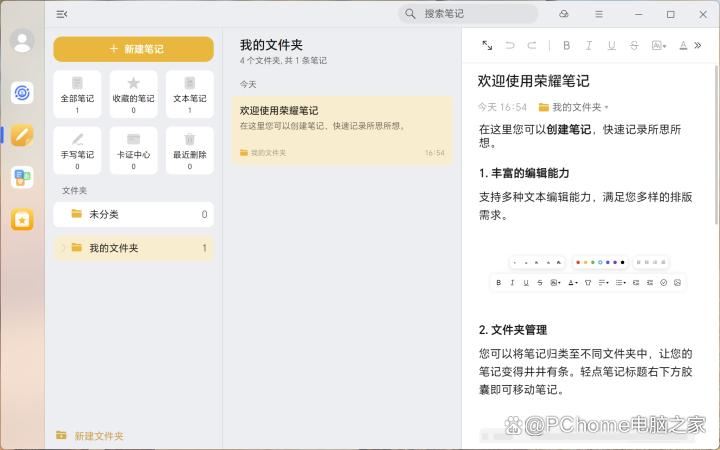Toggle italic formatting in the editor toolbar
The image size is (720, 450).
589,45
